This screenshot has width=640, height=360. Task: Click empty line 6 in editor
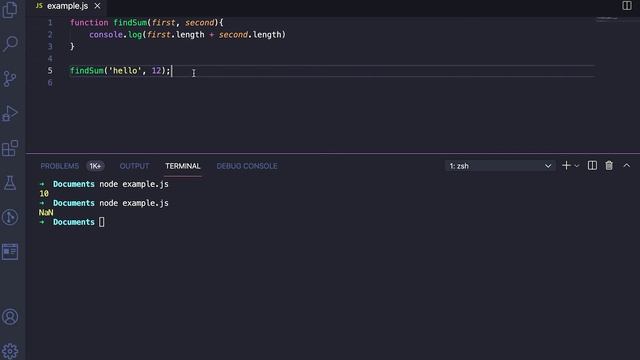point(332,83)
